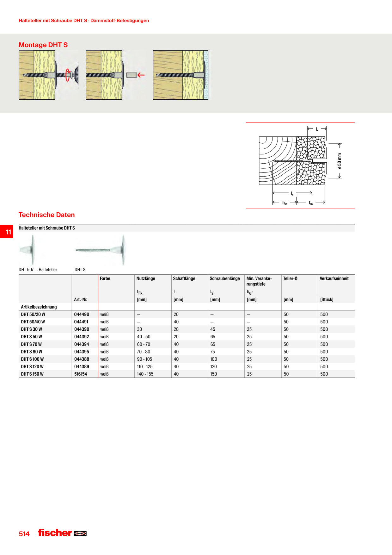Click the dimension drawing with ø 50 mm
The width and height of the screenshot is (392, 555).
pyautogui.click(x=300, y=165)
